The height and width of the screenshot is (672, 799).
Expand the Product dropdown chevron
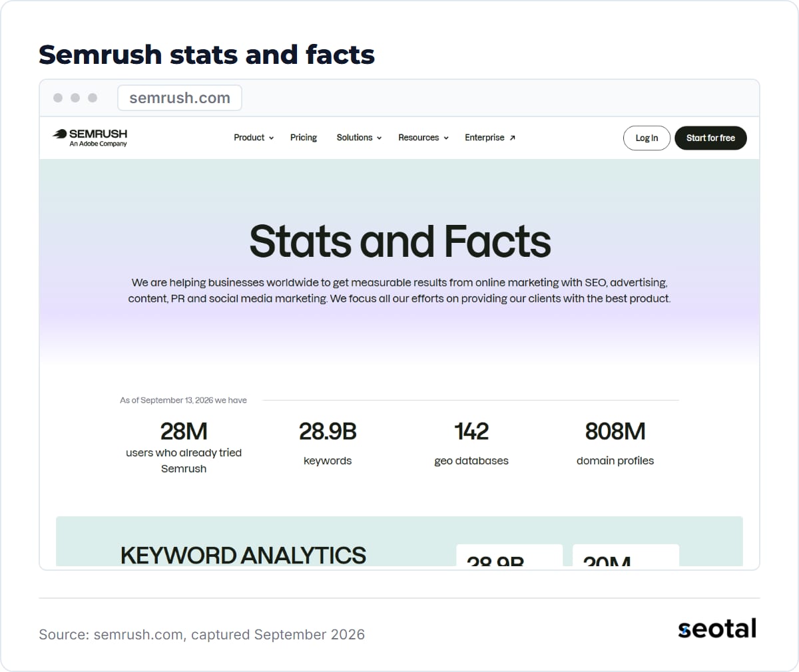click(x=271, y=138)
